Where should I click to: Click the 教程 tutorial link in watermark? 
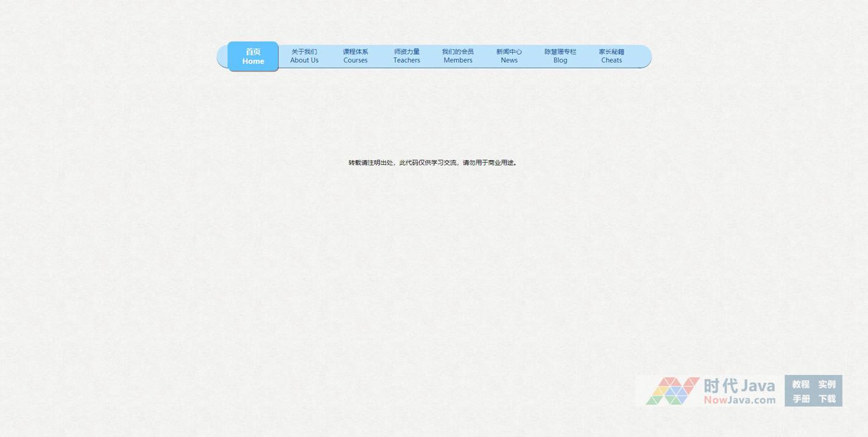tap(800, 384)
